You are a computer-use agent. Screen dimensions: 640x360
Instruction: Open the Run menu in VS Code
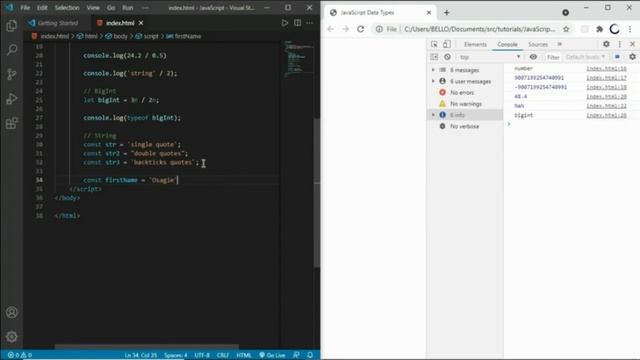coord(128,7)
